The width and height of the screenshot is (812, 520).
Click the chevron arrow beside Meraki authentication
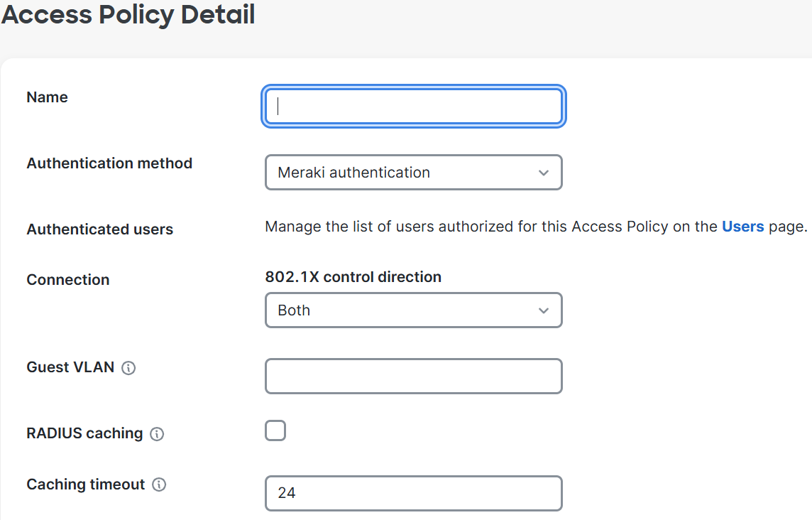(543, 173)
